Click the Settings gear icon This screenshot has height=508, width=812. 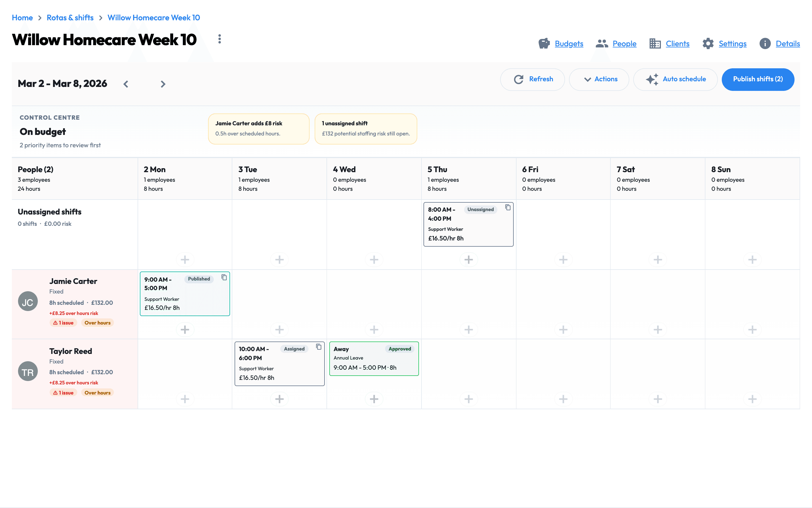[x=708, y=44]
